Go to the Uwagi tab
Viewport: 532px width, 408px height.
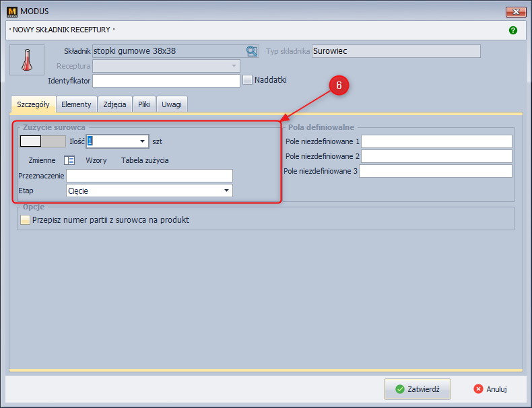tap(172, 104)
